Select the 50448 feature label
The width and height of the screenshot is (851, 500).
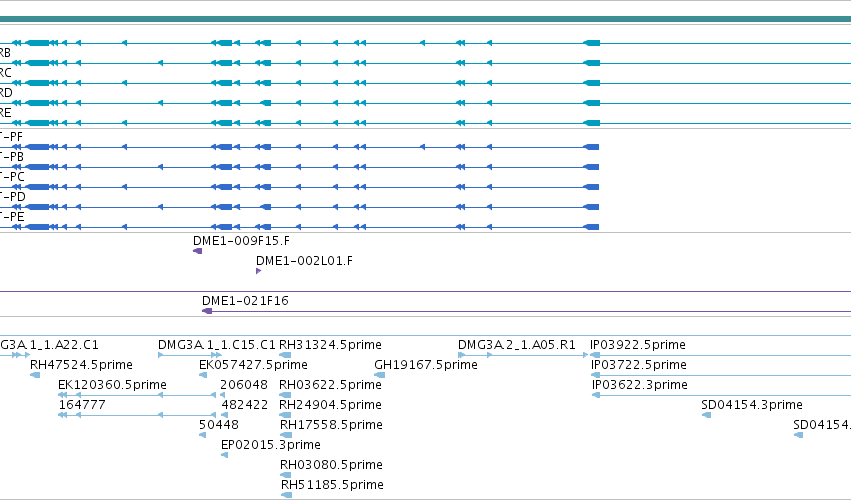219,425
